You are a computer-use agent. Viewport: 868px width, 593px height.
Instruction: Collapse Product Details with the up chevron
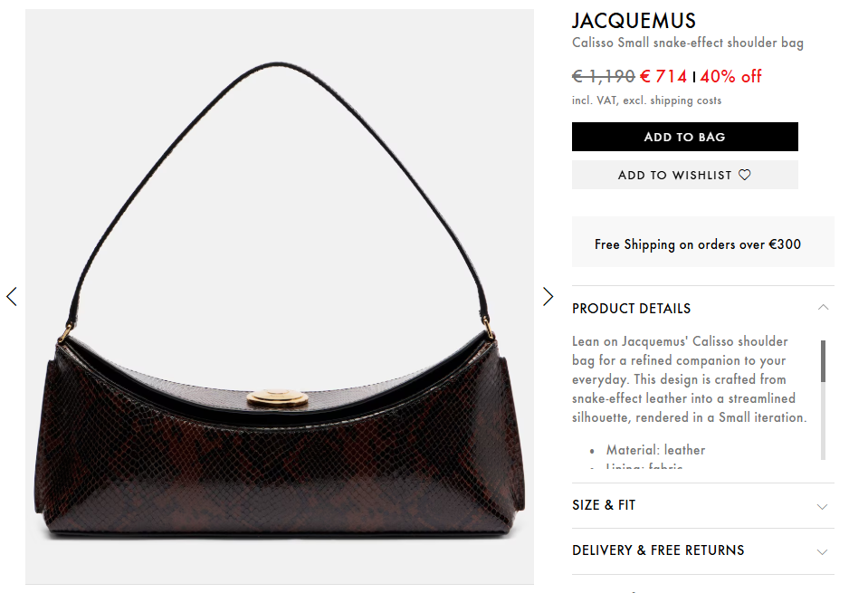point(823,307)
